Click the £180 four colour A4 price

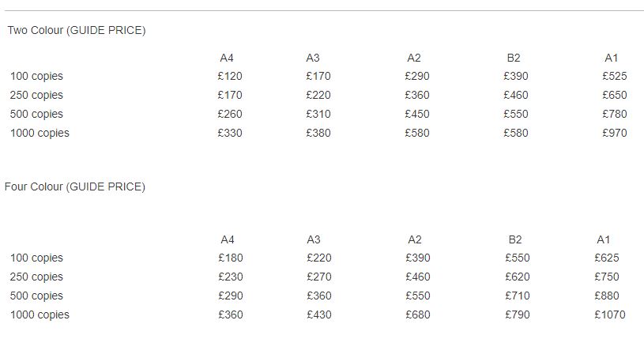(231, 258)
